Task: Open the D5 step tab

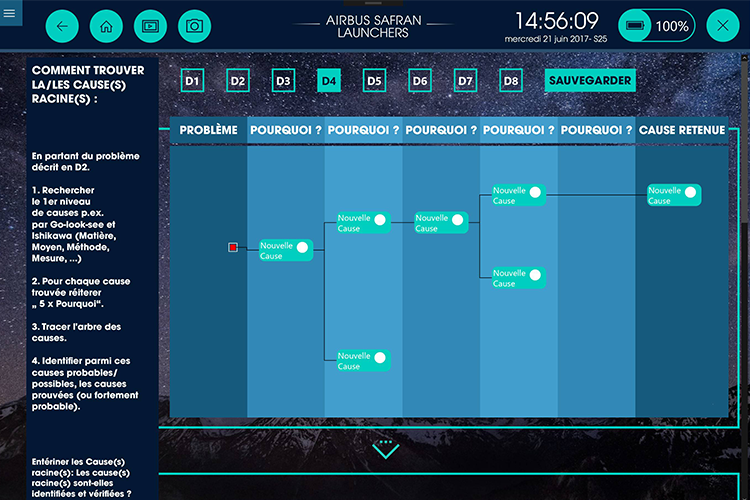Action: click(x=374, y=81)
